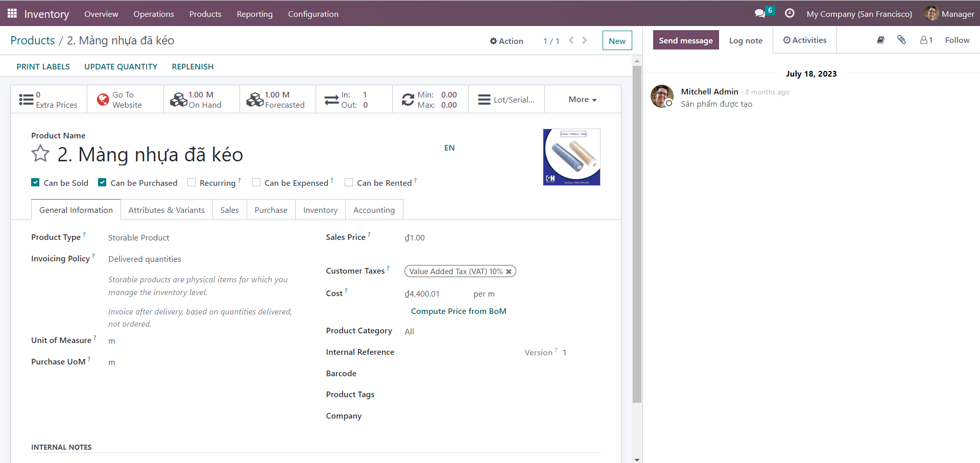980x463 pixels.
Task: Mark product as favorite with star
Action: click(40, 154)
